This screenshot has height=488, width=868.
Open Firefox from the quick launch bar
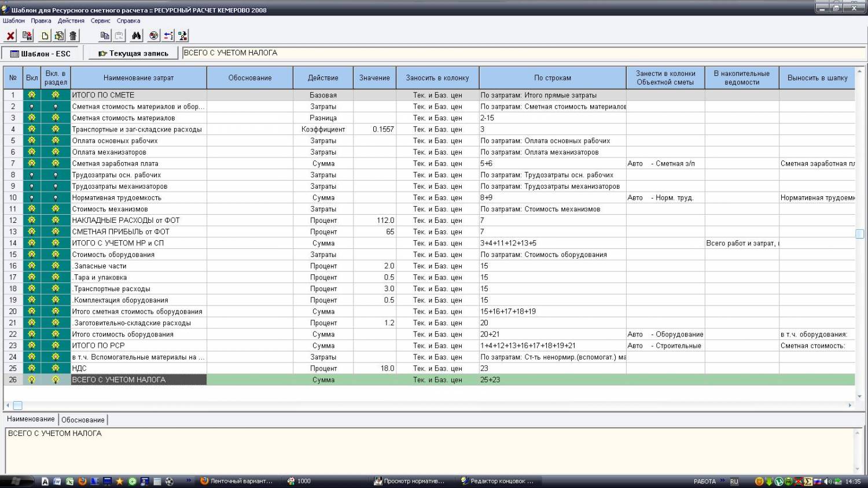(x=82, y=481)
